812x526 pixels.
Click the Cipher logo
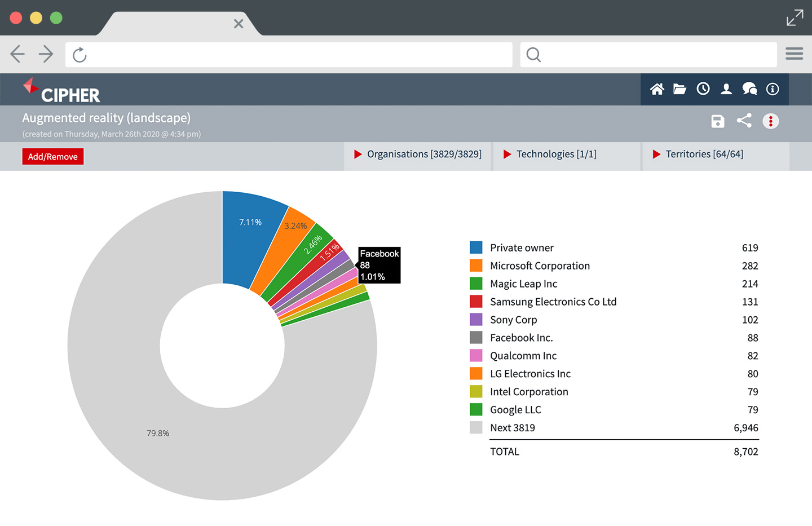tap(61, 90)
